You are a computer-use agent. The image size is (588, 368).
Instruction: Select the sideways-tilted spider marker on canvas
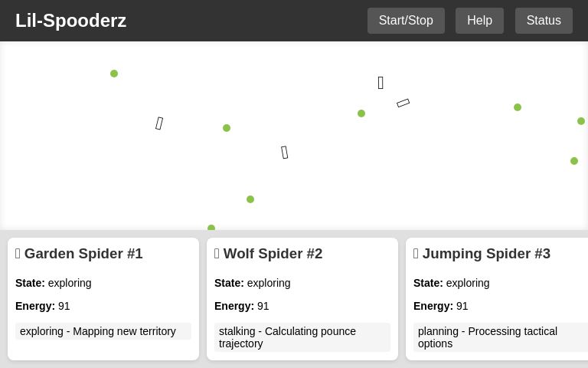pyautogui.click(x=403, y=103)
